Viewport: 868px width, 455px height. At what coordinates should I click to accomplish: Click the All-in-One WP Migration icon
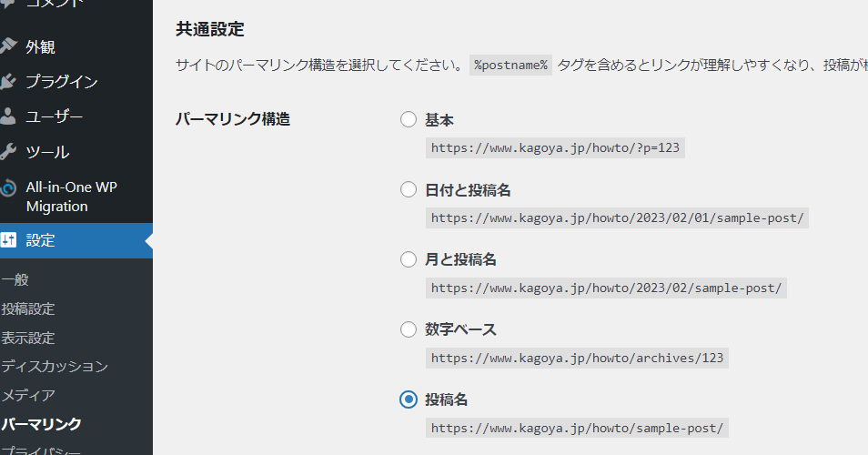pyautogui.click(x=8, y=187)
